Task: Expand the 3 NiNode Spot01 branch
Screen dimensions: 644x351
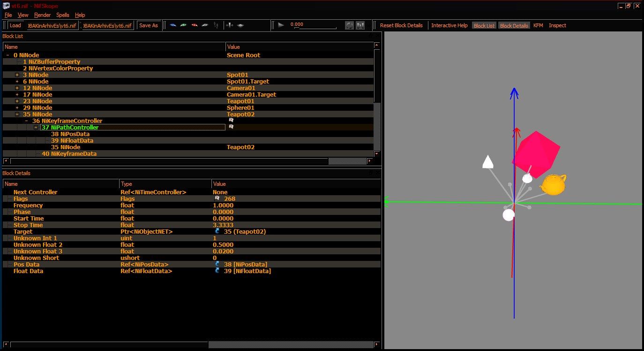Action: 17,75
